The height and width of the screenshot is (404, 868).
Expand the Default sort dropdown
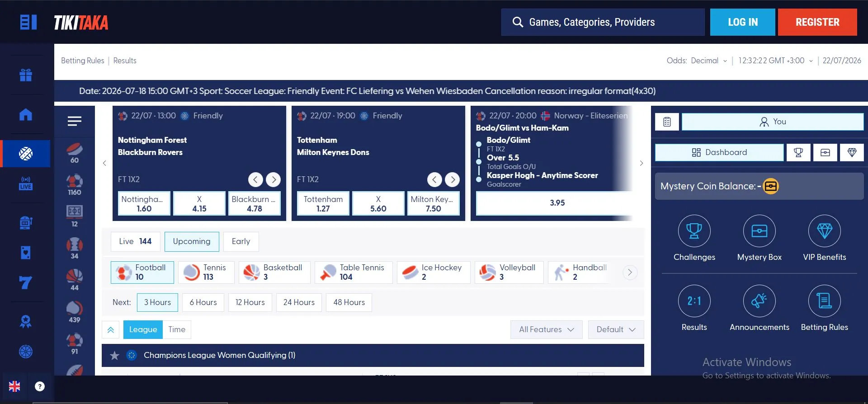[x=616, y=329]
